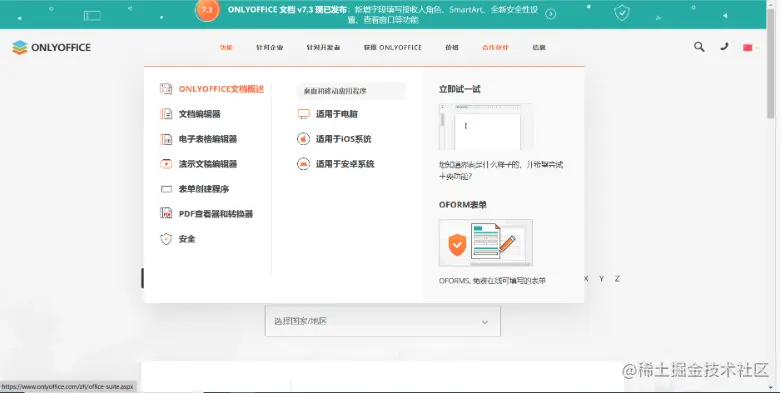The height and width of the screenshot is (393, 783).
Task: Select letter Z in the alphabet filter
Action: tap(617, 279)
